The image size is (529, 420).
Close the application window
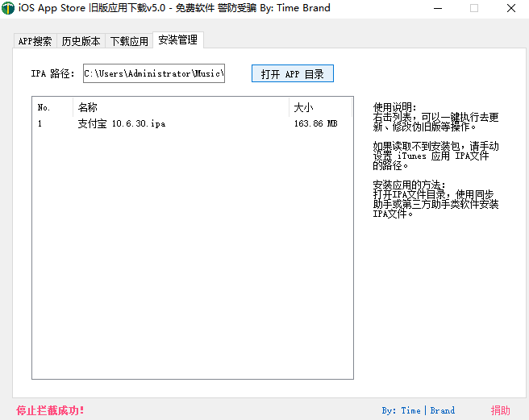pyautogui.click(x=511, y=8)
